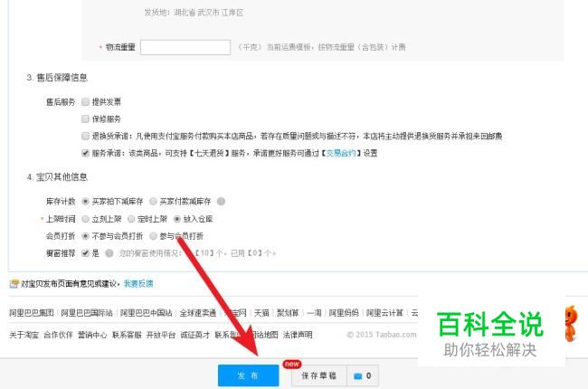Select 参与会员打折 radio button
Screen dimensions: 588x389
(x=153, y=236)
